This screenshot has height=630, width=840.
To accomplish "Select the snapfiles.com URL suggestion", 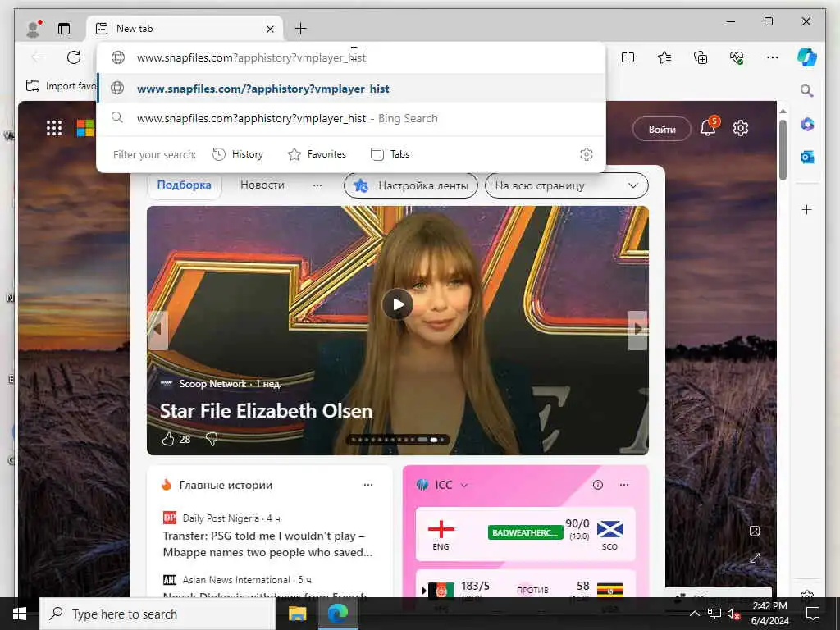I will pyautogui.click(x=351, y=89).
